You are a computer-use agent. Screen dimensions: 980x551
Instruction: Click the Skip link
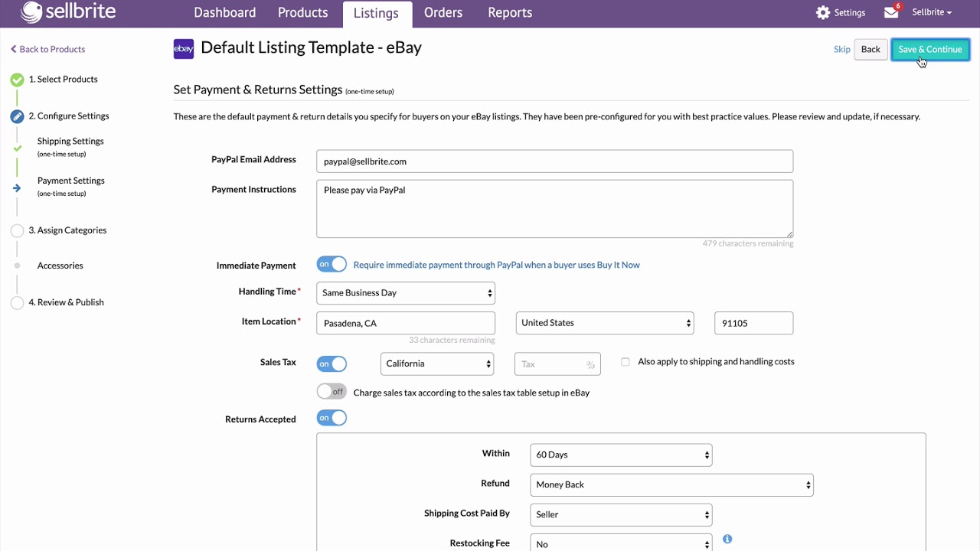pyautogui.click(x=841, y=49)
